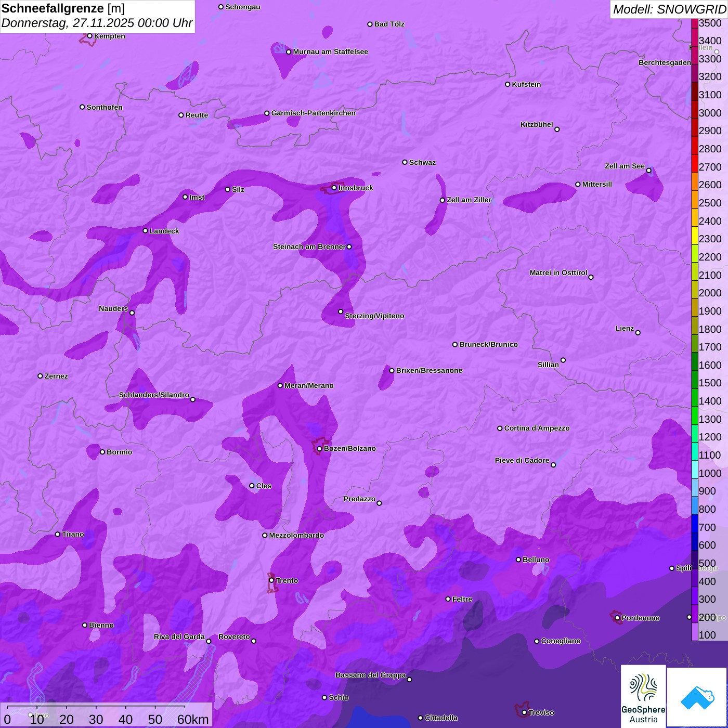Click the GeoSphere Austria logo
Viewport: 728px width, 728px height.
pyautogui.click(x=643, y=697)
